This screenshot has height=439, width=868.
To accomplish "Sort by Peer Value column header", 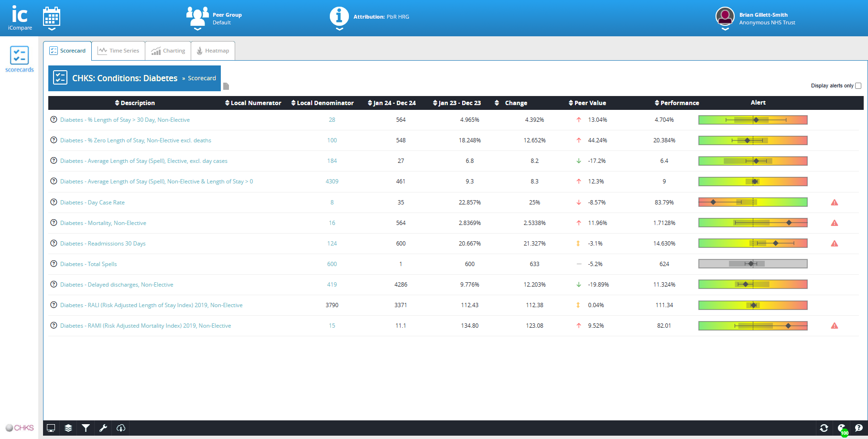I will click(x=587, y=103).
